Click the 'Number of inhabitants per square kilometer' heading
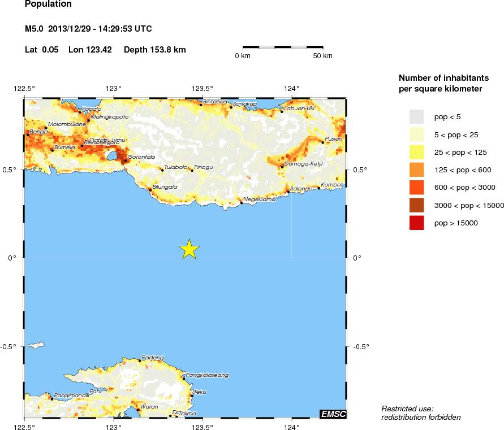504x430 pixels. [x=443, y=83]
